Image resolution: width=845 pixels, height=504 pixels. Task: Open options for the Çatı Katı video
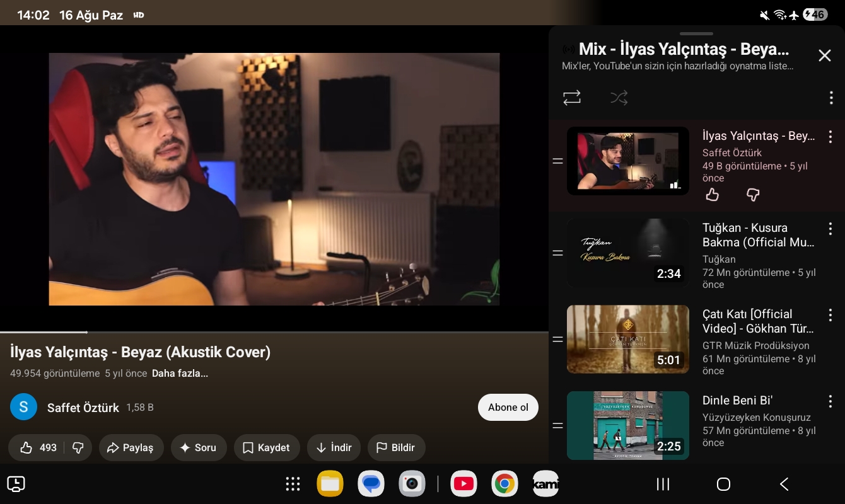(x=830, y=314)
